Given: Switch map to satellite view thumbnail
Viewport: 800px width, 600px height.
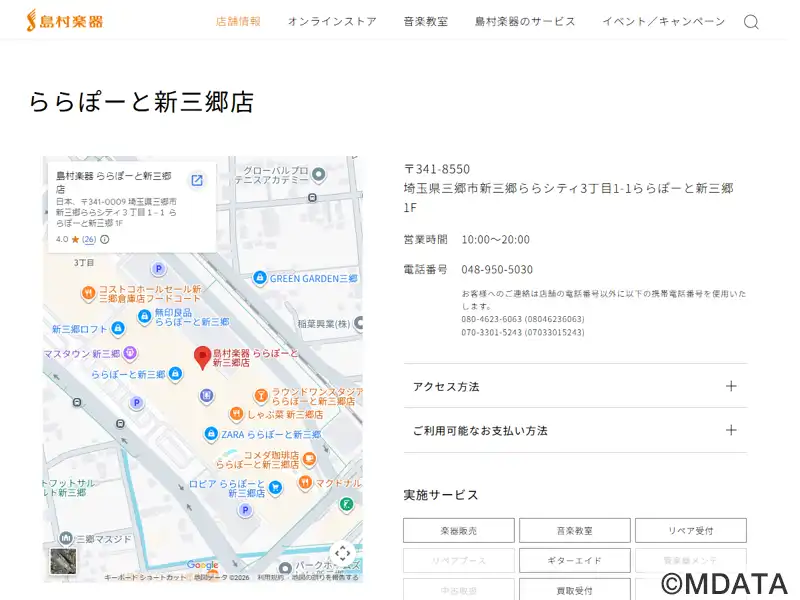Looking at the screenshot, I should pos(63,561).
